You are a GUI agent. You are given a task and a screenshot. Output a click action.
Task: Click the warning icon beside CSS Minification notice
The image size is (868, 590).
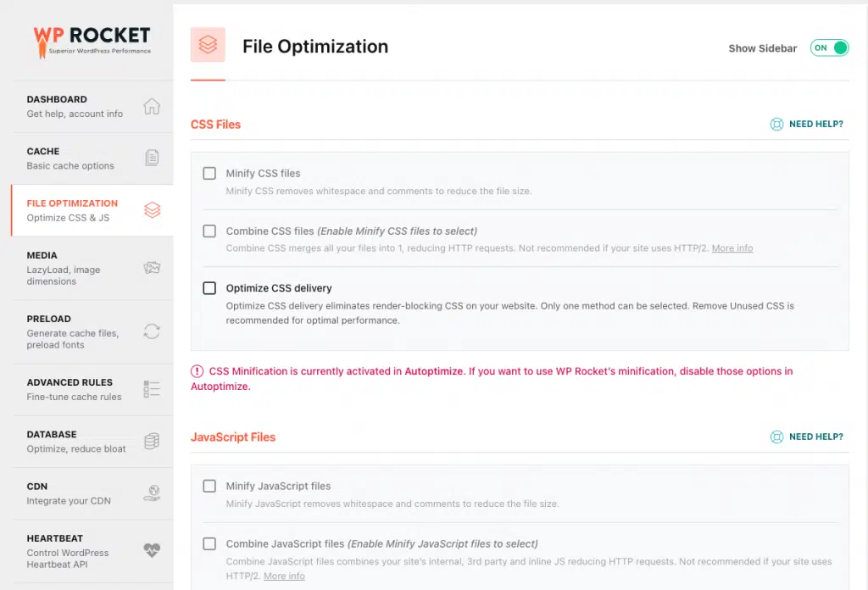[x=197, y=371]
